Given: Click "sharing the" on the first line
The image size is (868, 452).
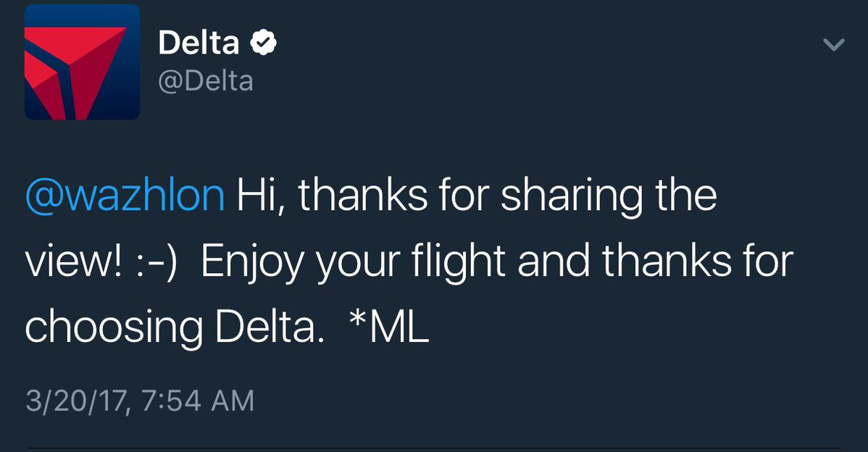Looking at the screenshot, I should click(x=606, y=196).
